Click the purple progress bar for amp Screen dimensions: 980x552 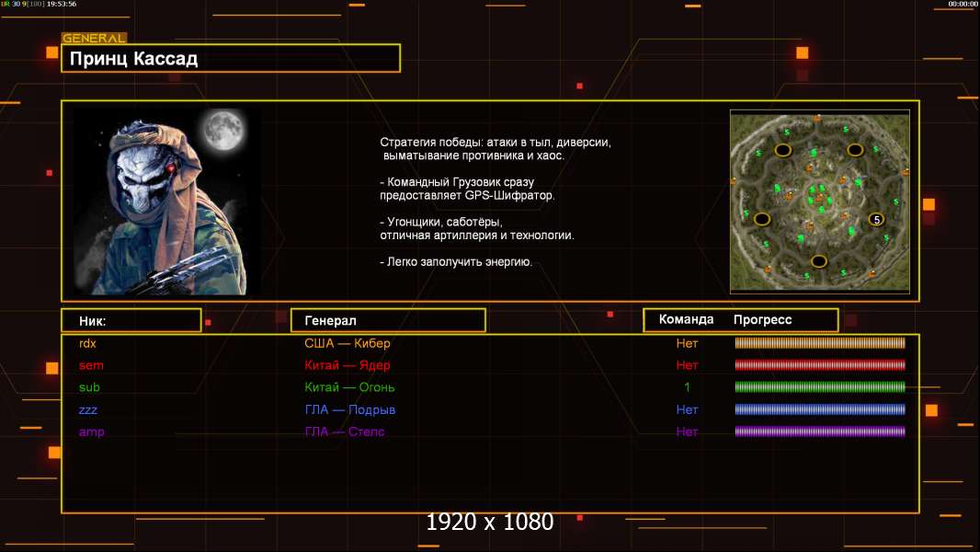(820, 431)
